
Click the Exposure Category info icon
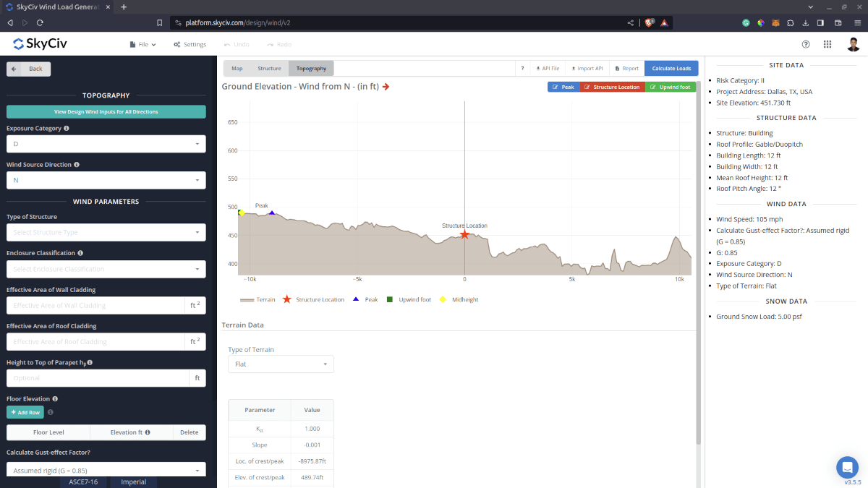click(67, 128)
